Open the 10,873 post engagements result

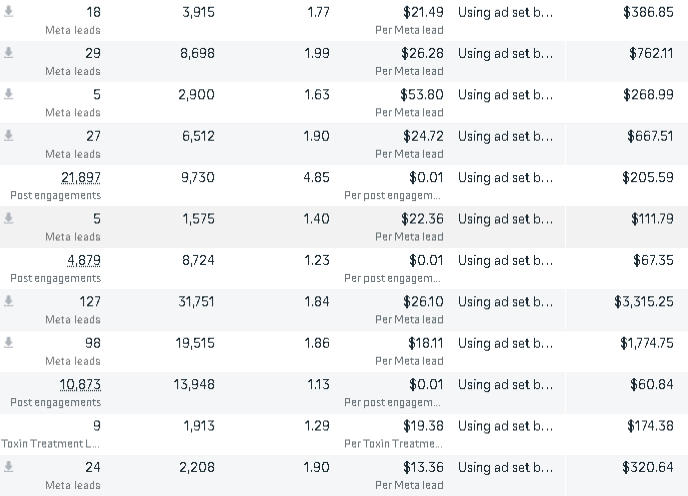tap(81, 384)
